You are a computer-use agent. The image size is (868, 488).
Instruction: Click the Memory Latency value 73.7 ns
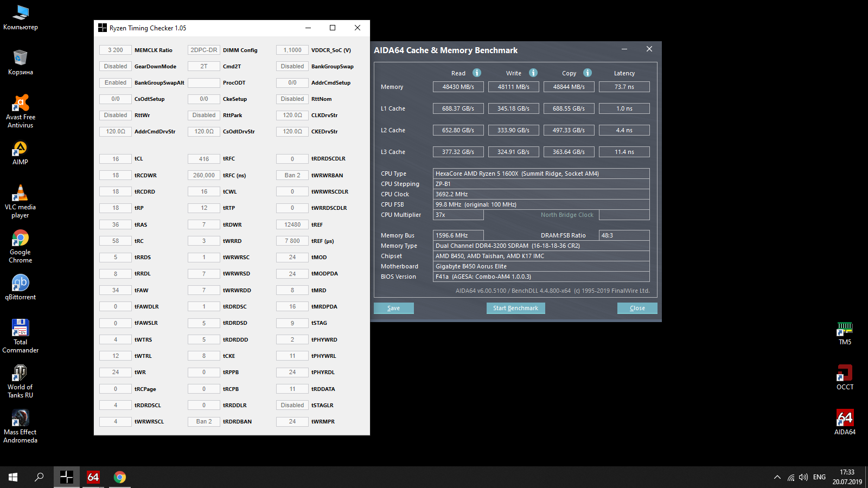pos(624,87)
